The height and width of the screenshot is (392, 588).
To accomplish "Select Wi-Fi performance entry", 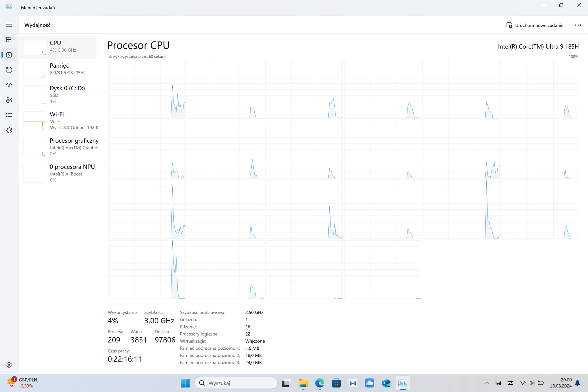I will click(58, 121).
